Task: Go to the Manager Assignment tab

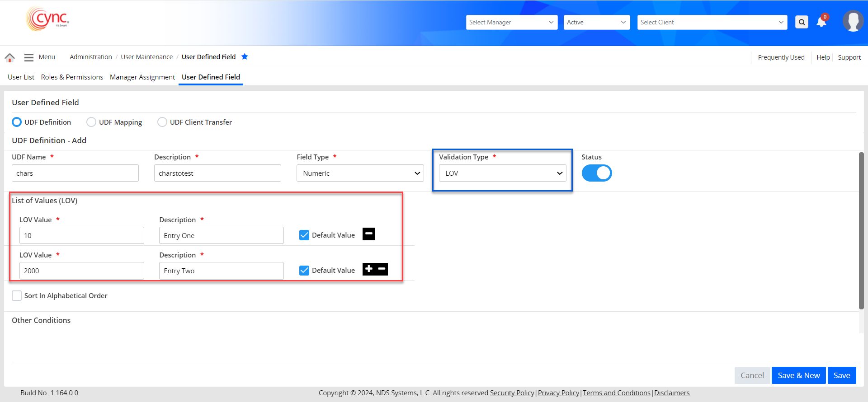Action: (x=142, y=77)
